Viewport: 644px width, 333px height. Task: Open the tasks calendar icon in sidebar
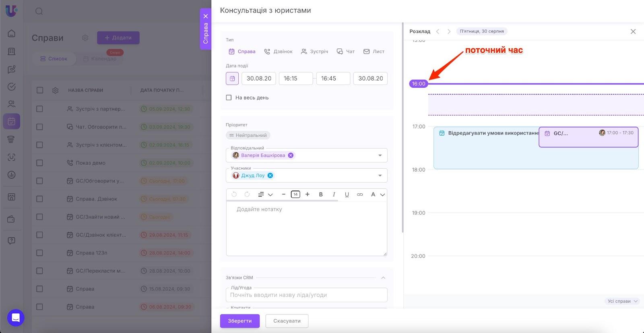12,121
